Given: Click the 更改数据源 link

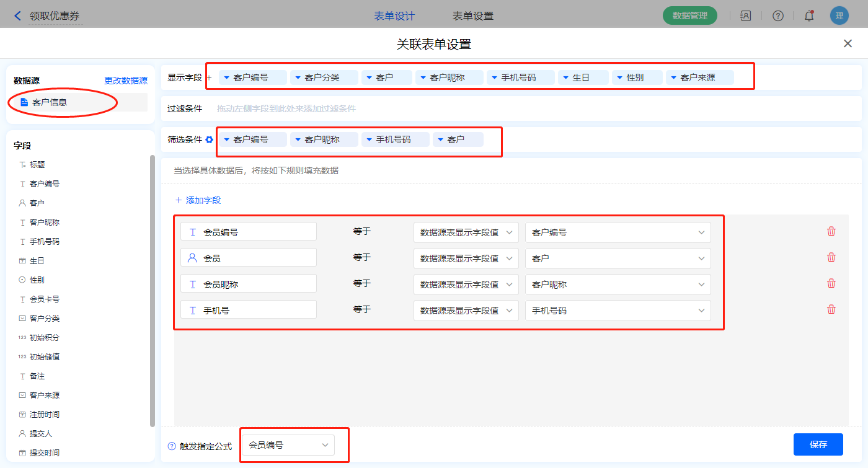Looking at the screenshot, I should [x=126, y=81].
